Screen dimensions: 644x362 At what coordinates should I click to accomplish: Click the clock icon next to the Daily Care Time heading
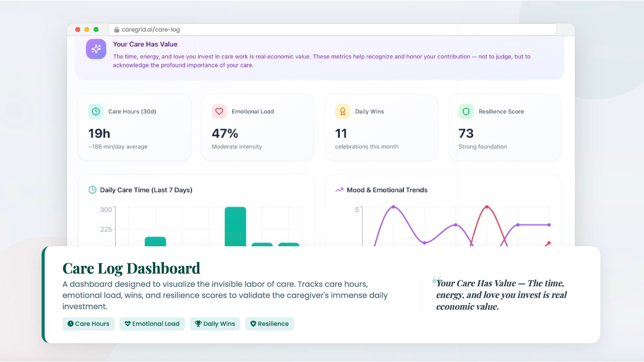pyautogui.click(x=92, y=190)
